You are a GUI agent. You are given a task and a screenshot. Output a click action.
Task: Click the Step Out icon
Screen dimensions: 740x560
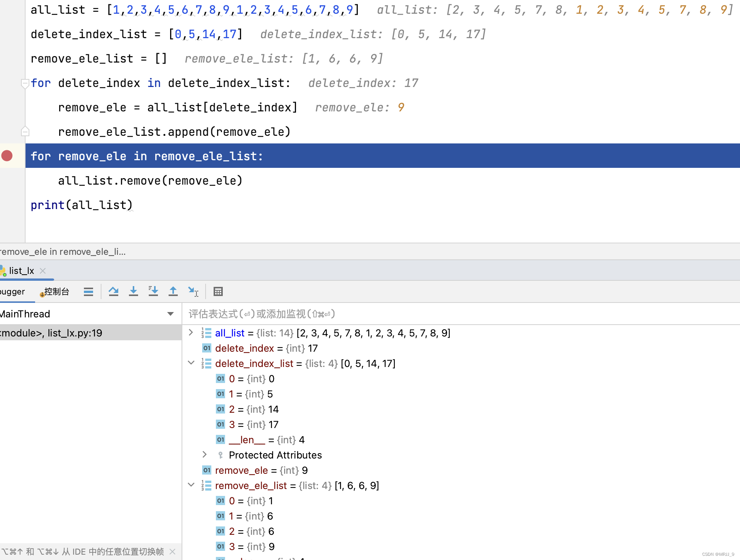point(173,291)
